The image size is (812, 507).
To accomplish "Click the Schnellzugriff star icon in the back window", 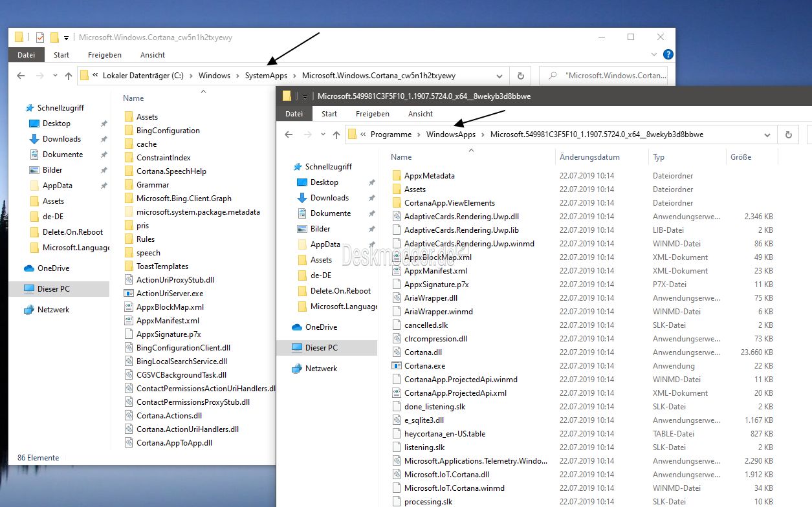I will pos(29,108).
